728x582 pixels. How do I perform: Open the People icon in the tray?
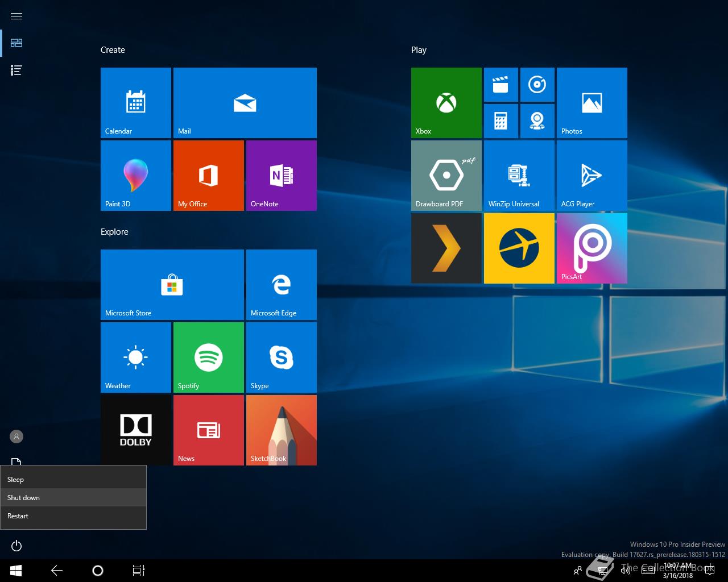(x=578, y=571)
